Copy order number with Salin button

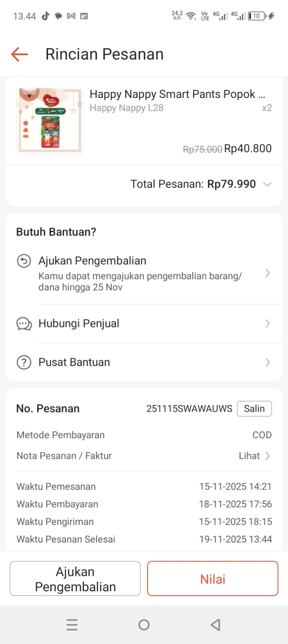[254, 409]
